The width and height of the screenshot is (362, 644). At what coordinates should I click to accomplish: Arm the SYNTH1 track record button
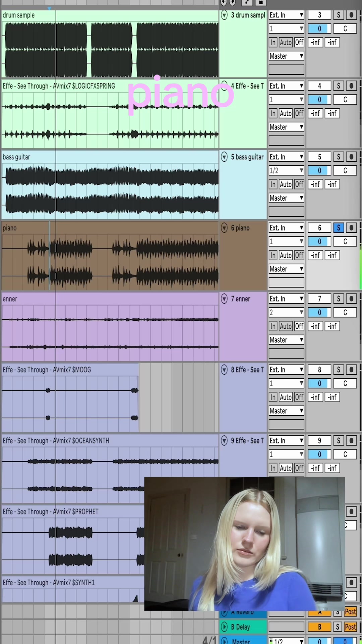click(x=351, y=582)
